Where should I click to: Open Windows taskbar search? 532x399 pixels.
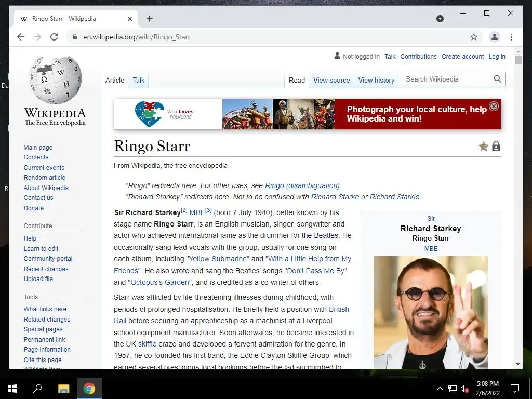(37, 388)
